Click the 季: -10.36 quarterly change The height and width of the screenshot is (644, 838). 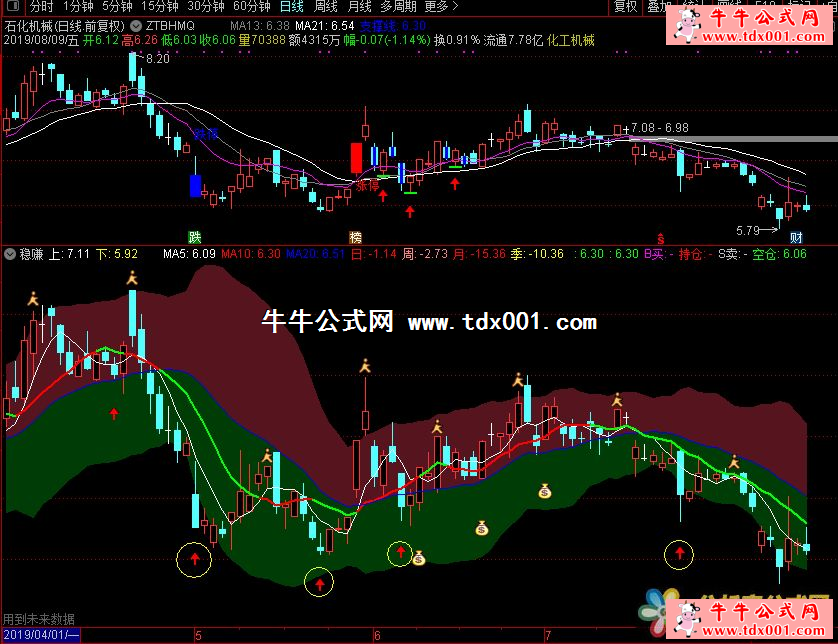(x=537, y=254)
